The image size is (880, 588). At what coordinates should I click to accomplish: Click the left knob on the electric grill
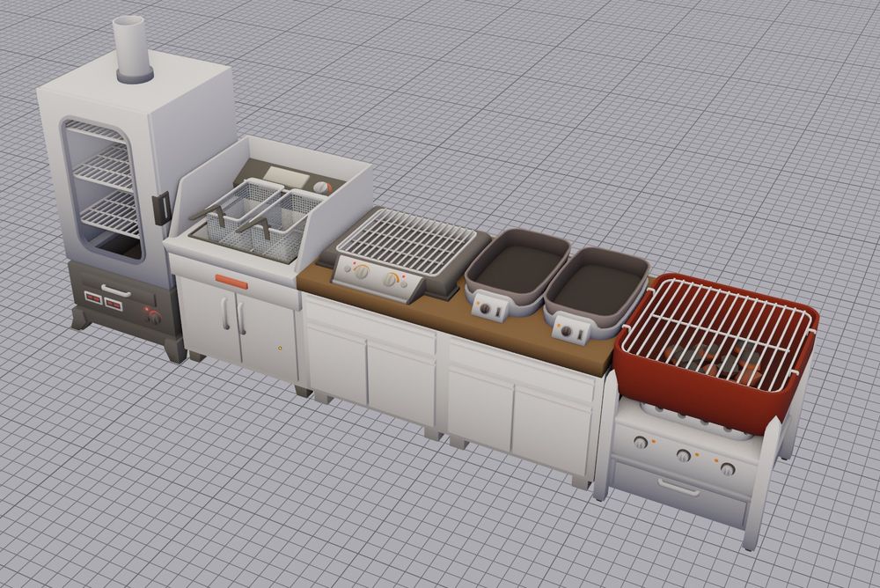[362, 272]
